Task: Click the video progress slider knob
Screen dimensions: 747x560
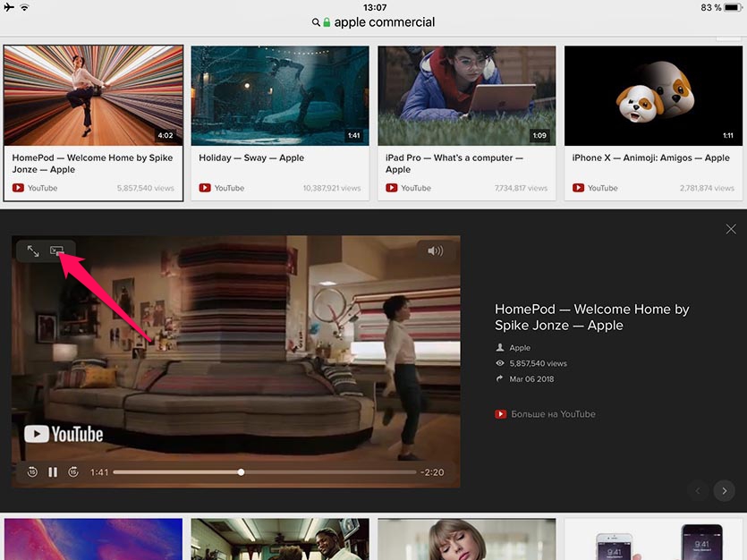Action: pos(241,472)
